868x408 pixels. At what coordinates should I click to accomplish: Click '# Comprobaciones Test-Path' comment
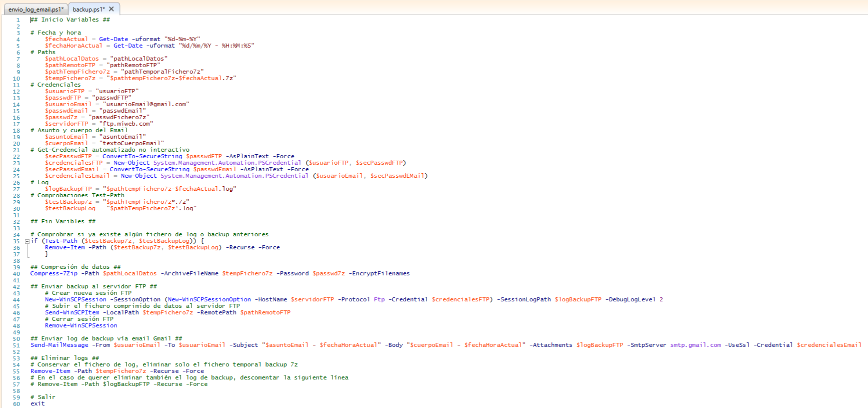(77, 196)
